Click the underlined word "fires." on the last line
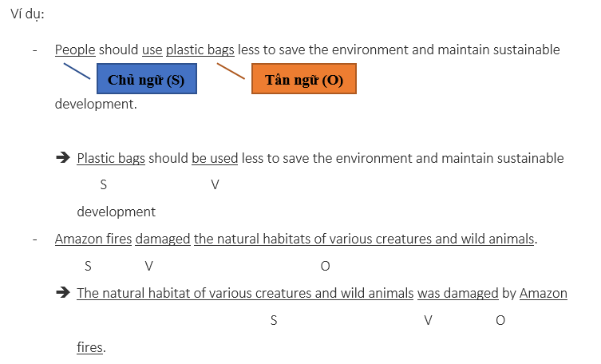 coord(91,347)
